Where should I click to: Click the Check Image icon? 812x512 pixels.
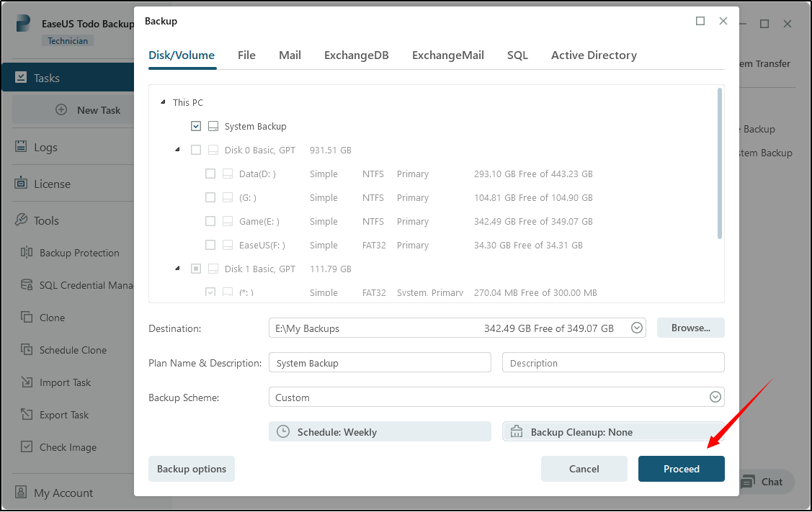click(27, 447)
